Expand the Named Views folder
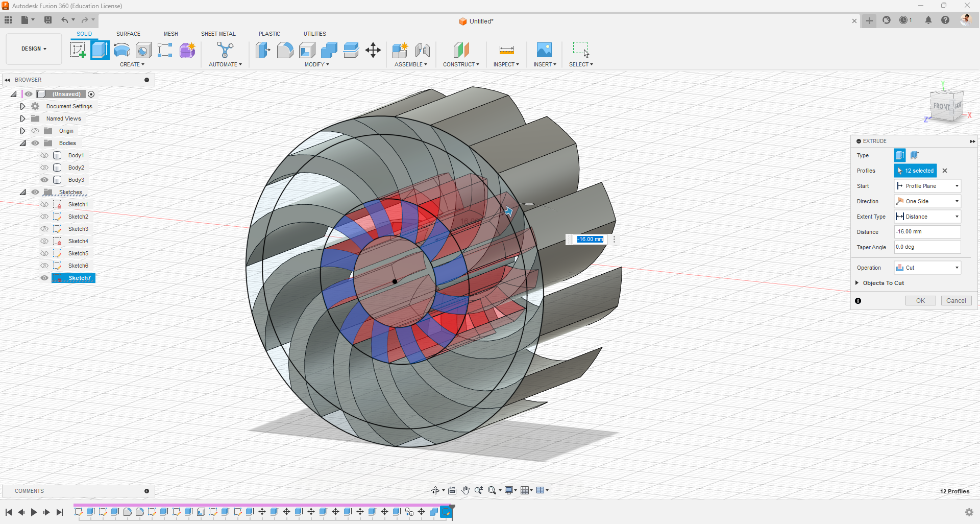 tap(22, 118)
